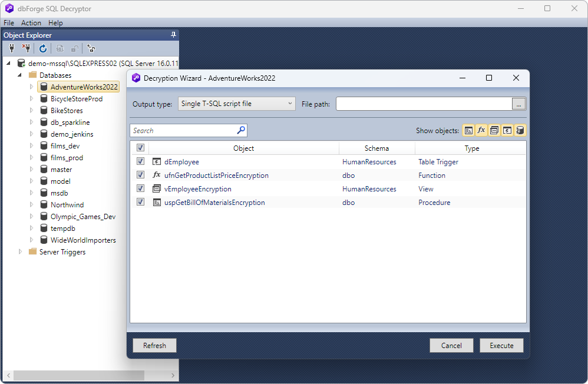Toggle the fx functions filter in Show objects
588x384 pixels.
coord(481,131)
